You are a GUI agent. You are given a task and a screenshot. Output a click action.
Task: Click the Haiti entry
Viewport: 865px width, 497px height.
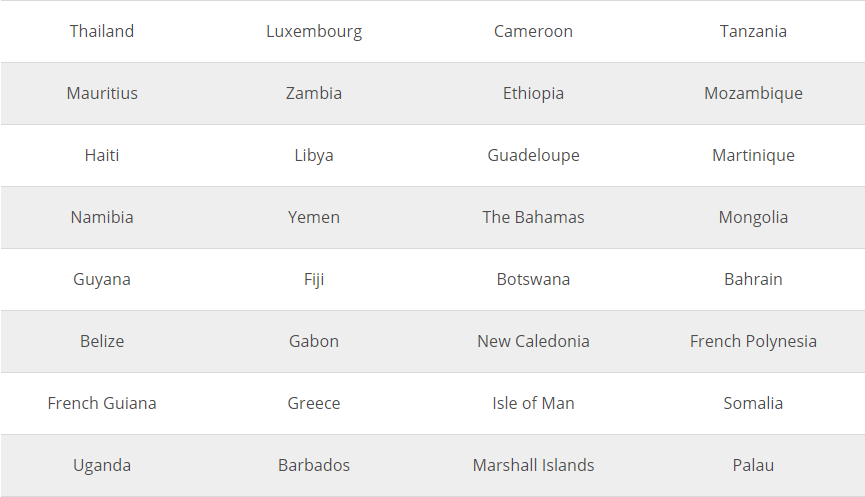(102, 155)
